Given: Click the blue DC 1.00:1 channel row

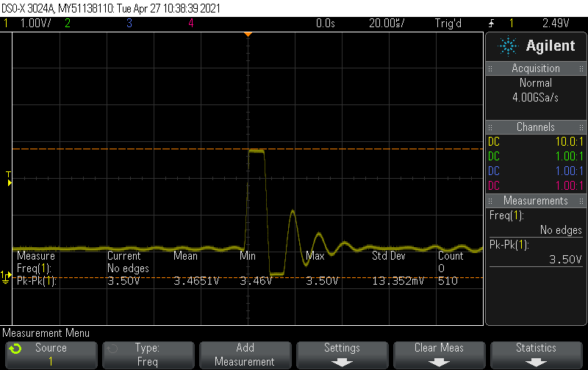Looking at the screenshot, I should (x=536, y=171).
